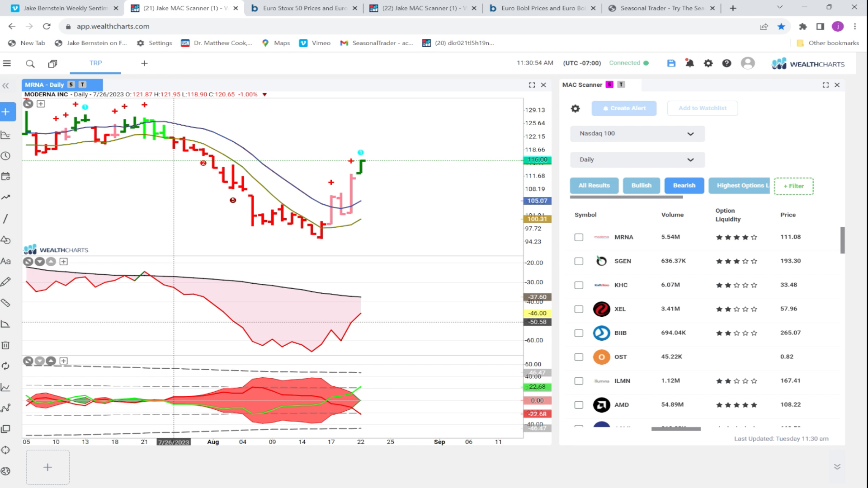Select the TRP workspace tab
The width and height of the screenshot is (868, 488).
tap(95, 63)
